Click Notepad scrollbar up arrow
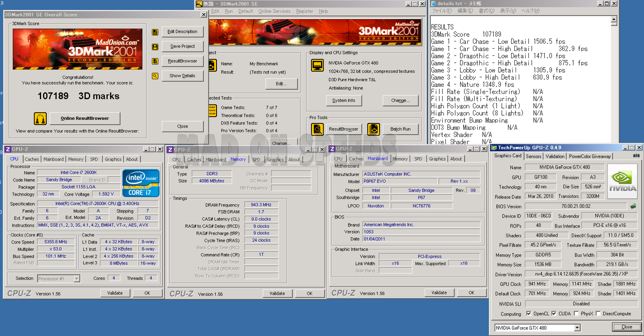This screenshot has height=336, width=644. click(614, 19)
